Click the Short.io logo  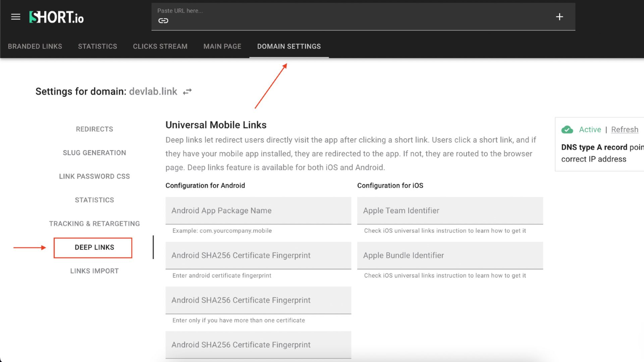tap(56, 17)
